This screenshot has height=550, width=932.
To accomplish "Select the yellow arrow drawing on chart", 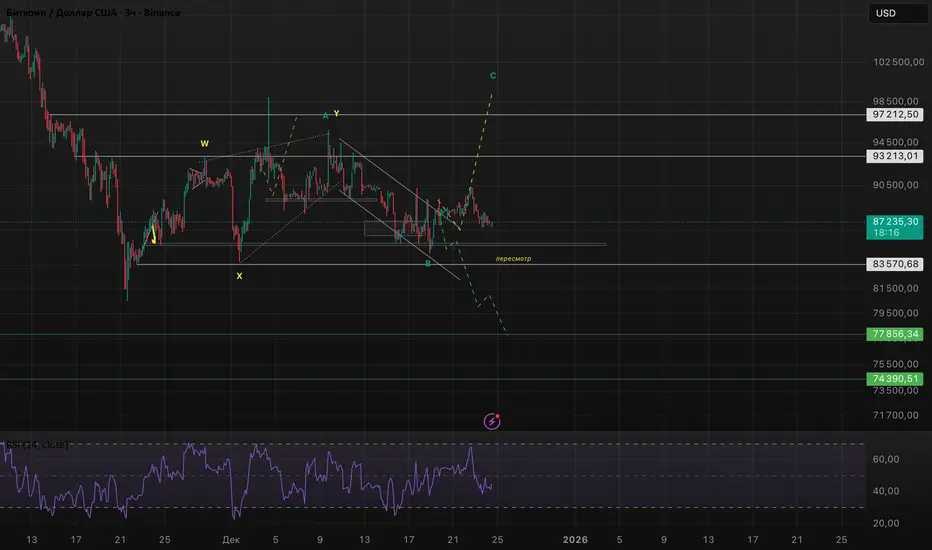I will pos(154,235).
